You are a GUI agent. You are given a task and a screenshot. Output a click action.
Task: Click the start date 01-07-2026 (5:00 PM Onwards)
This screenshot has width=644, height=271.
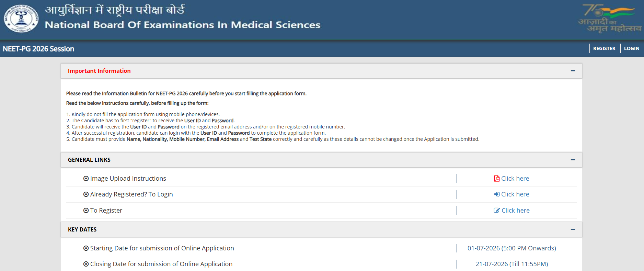point(512,248)
